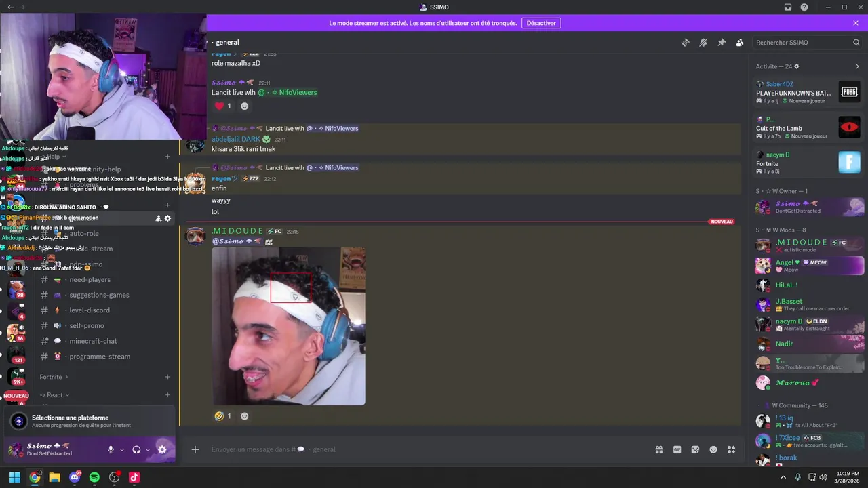Dismiss the streamer mode banner
868x488 pixels.
coord(856,23)
